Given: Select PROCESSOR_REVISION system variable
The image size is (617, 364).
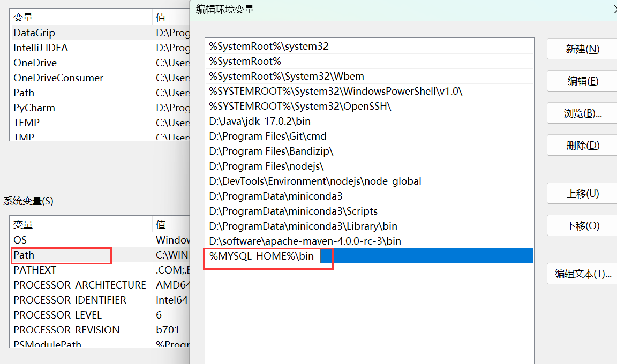Looking at the screenshot, I should (101, 330).
